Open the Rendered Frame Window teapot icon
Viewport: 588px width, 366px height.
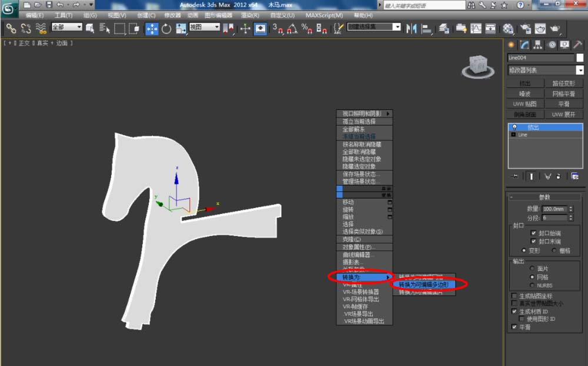[540, 29]
